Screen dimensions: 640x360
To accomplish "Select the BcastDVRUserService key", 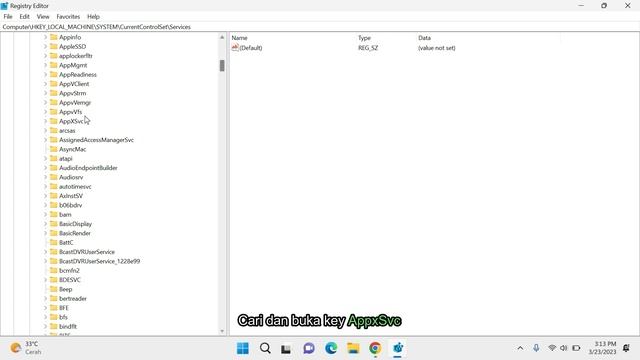I will 87,252.
